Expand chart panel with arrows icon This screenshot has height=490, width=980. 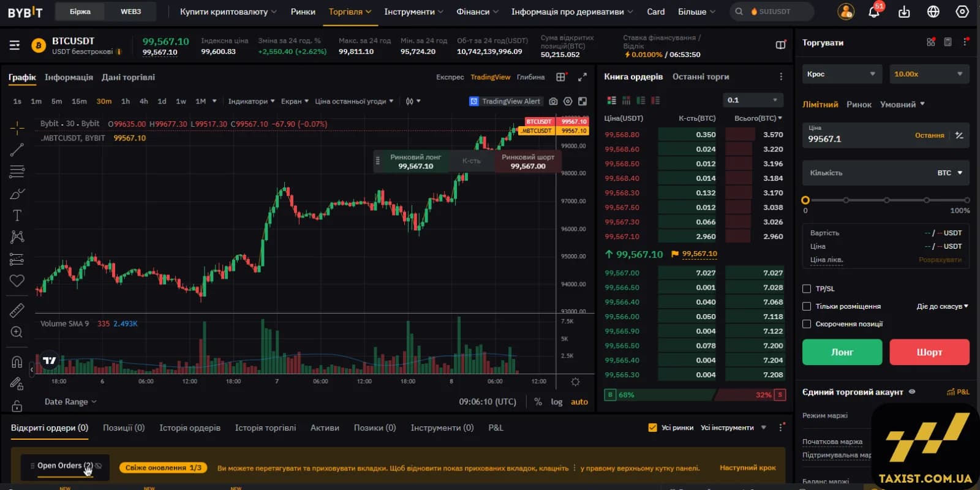tap(582, 77)
